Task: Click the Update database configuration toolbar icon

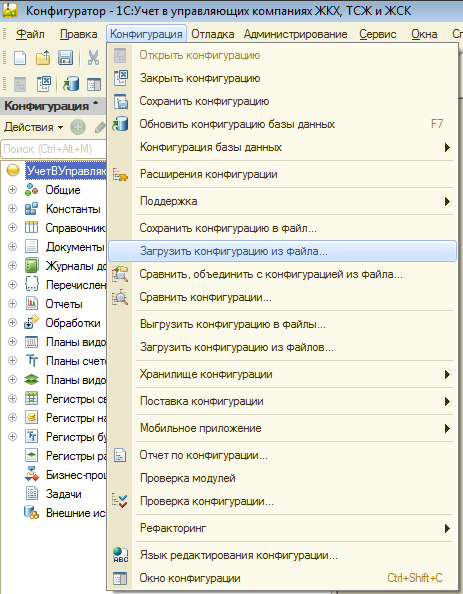Action: coord(71,84)
